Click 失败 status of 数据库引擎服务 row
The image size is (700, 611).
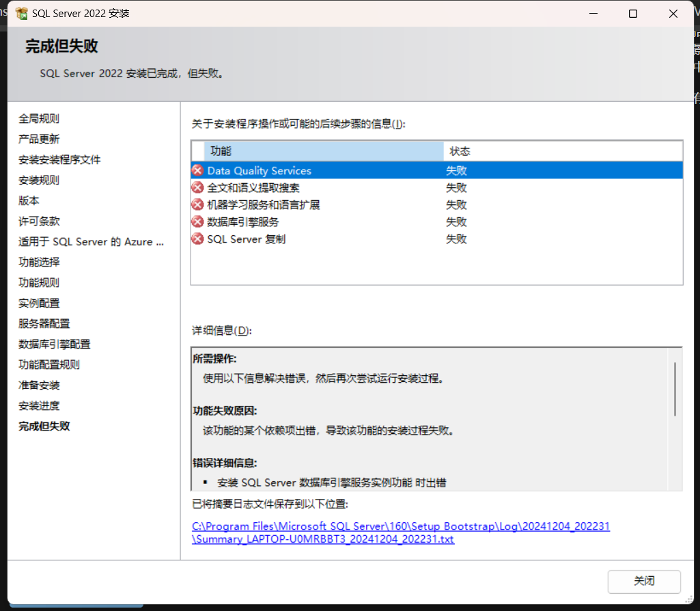click(456, 222)
